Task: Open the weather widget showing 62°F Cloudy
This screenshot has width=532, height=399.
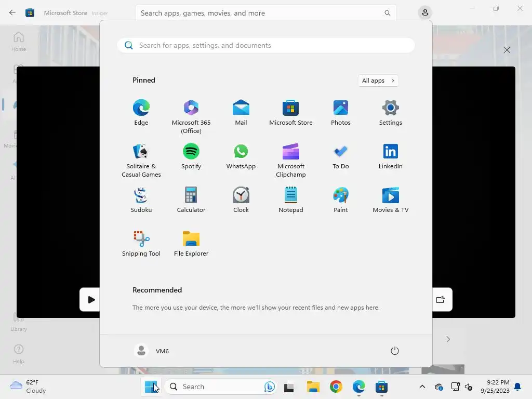Action: tap(28, 387)
